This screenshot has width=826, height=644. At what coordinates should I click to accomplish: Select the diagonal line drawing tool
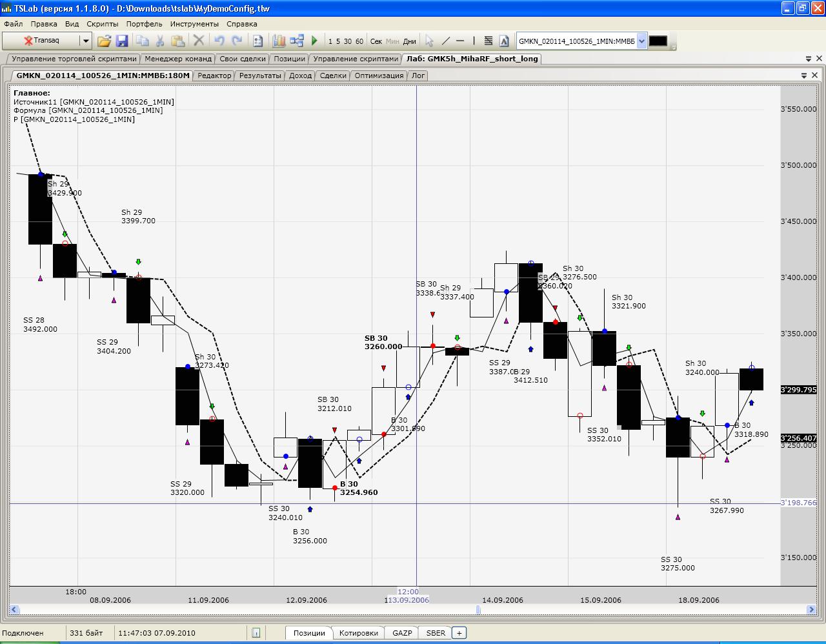[445, 41]
